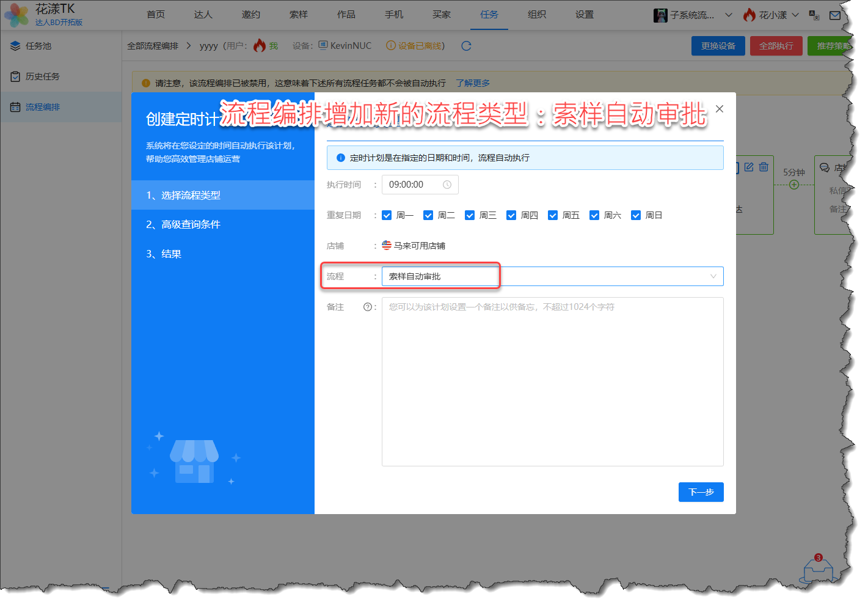Toggle the 周三 repeat day checkbox
868x607 pixels.
(470, 215)
